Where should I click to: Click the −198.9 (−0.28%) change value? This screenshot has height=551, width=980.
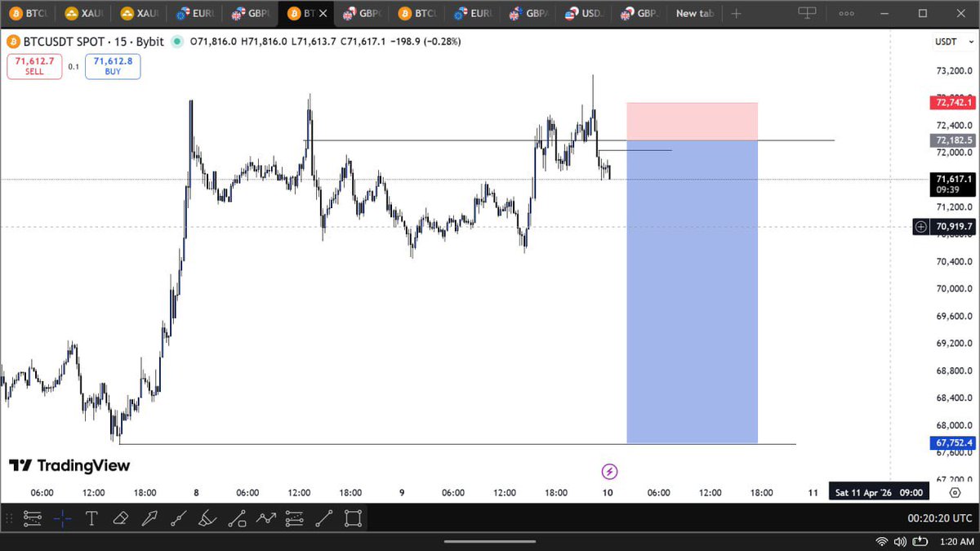[425, 42]
